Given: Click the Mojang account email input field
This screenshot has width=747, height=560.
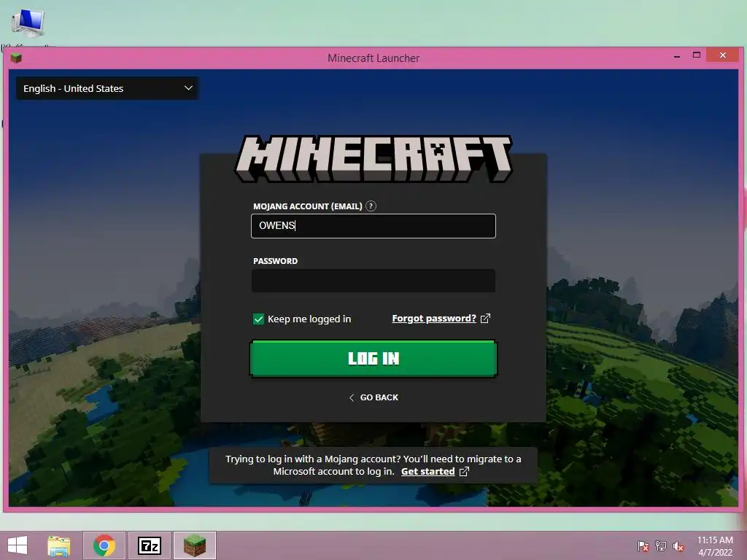Looking at the screenshot, I should (373, 226).
